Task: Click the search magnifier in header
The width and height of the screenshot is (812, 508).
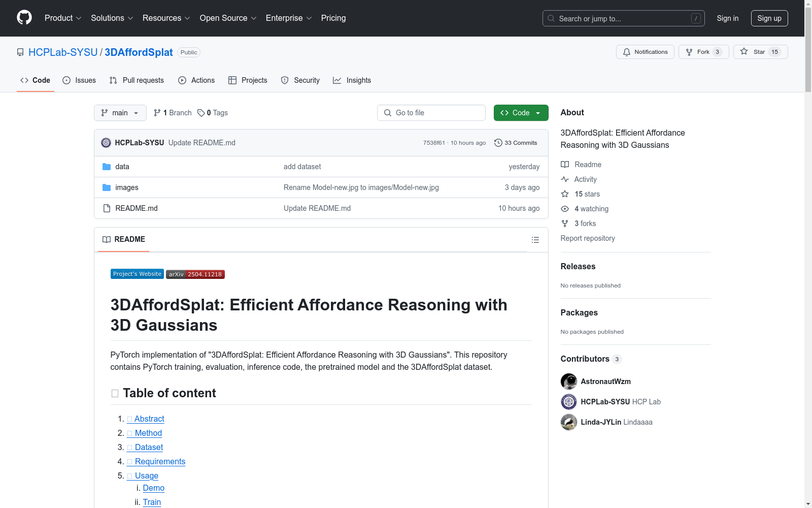Action: [551, 18]
